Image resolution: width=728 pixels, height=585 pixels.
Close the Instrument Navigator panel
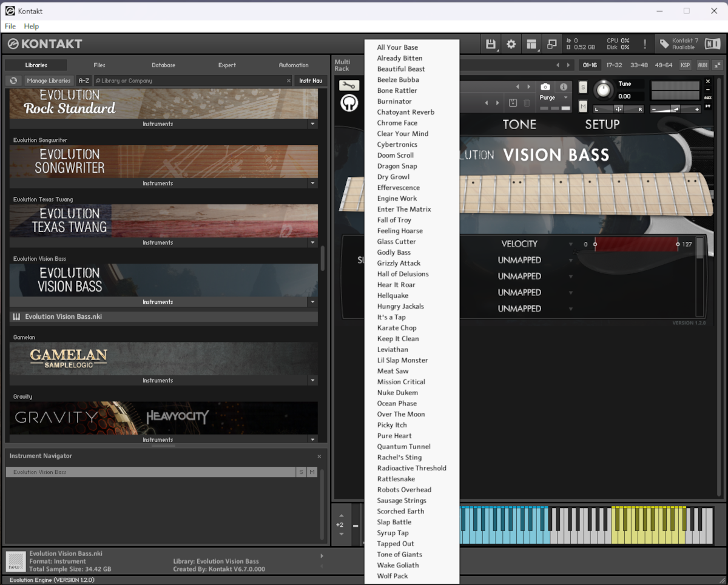click(319, 456)
